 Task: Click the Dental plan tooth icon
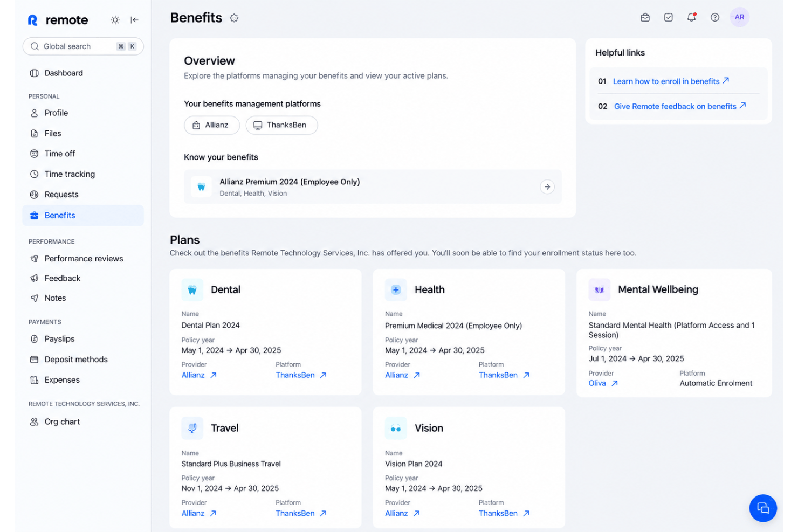(x=192, y=290)
